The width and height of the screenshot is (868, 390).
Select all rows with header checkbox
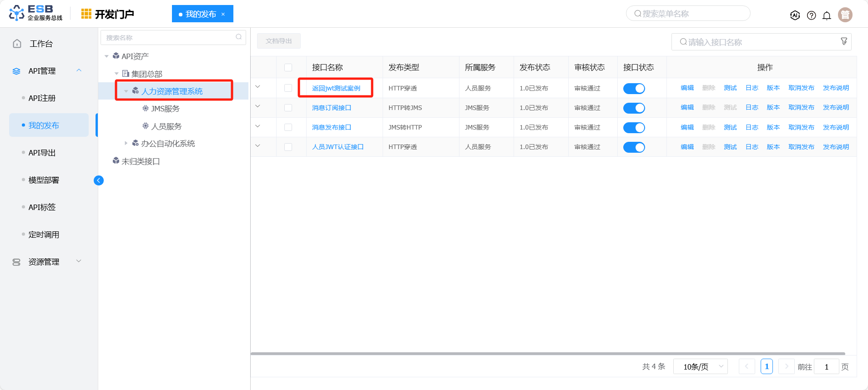coord(288,67)
